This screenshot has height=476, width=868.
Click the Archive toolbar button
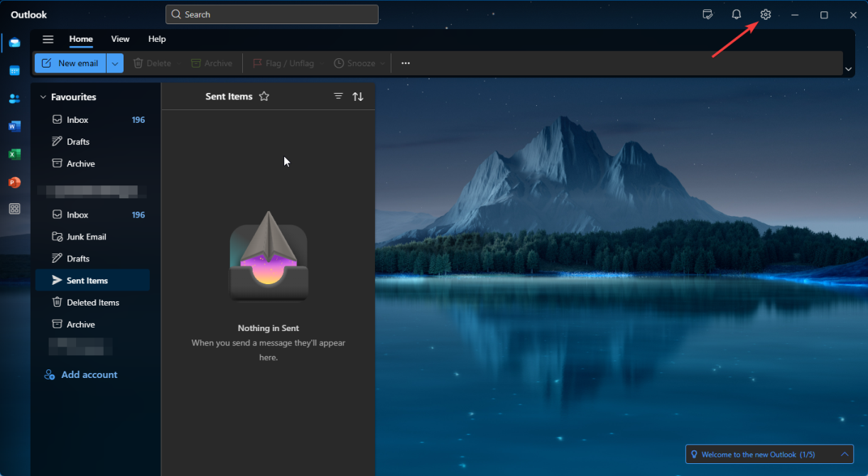(x=212, y=63)
